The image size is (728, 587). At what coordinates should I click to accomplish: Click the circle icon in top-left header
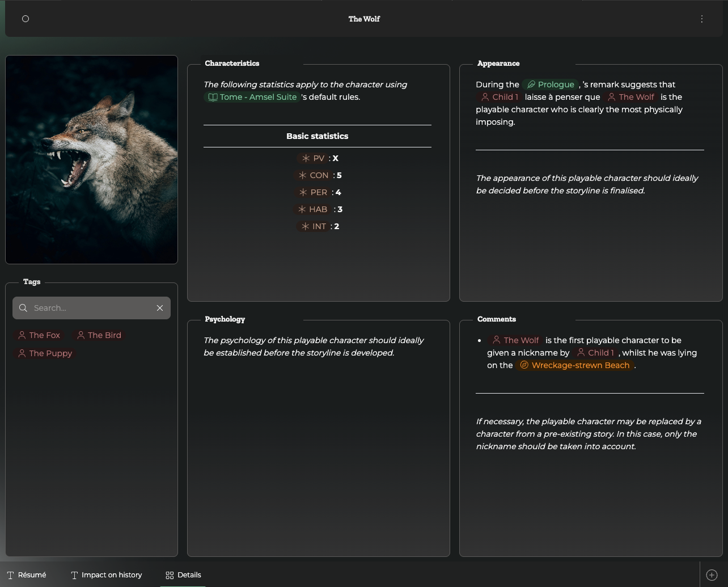pos(26,19)
